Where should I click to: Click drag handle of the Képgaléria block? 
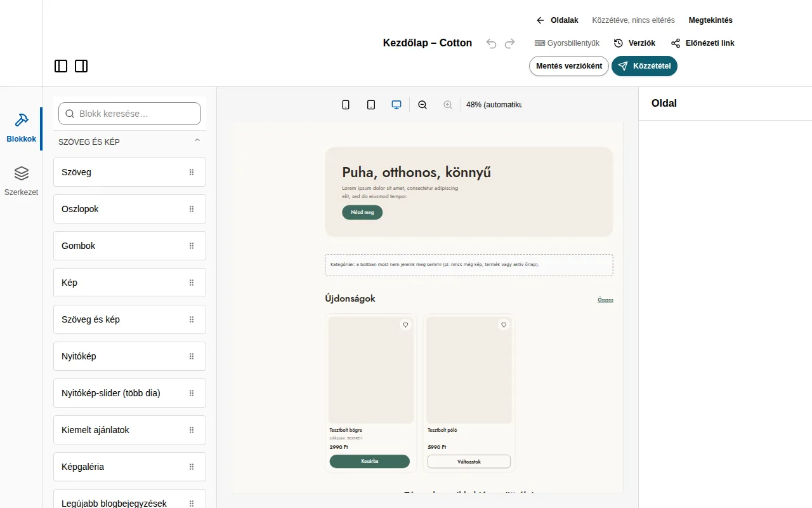(192, 467)
